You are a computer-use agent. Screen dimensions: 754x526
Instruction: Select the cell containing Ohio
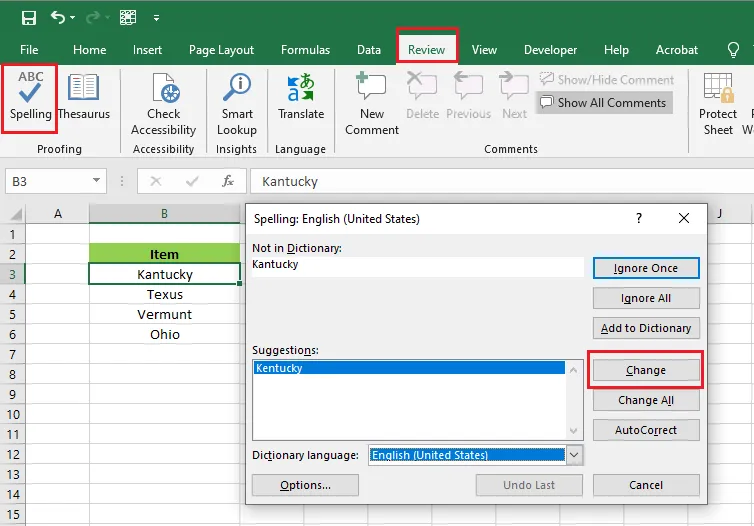[x=164, y=335]
